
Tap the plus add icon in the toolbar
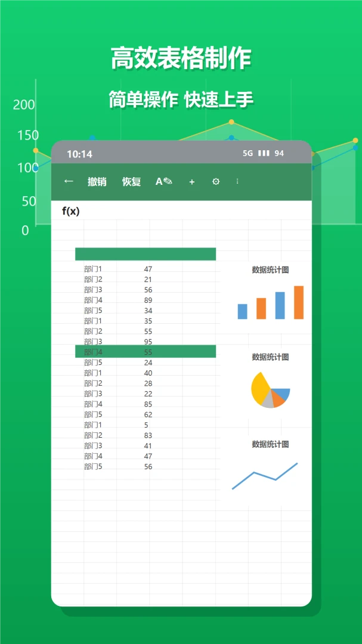[192, 182]
